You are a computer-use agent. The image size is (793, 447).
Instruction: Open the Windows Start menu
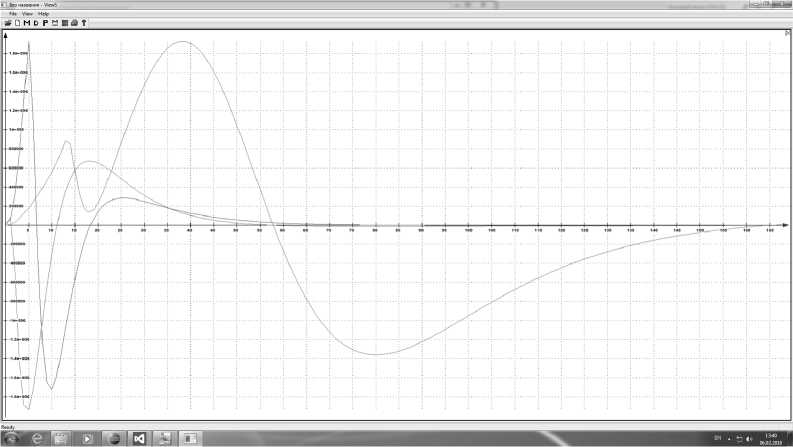11,438
